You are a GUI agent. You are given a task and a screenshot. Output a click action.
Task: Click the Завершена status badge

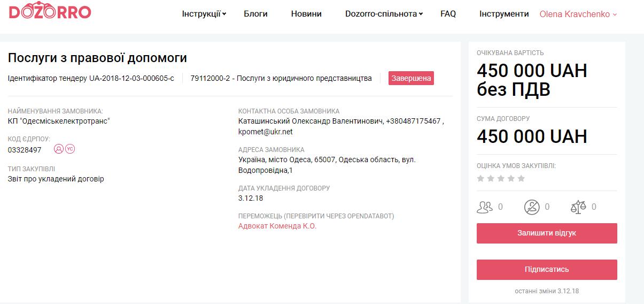pos(411,78)
